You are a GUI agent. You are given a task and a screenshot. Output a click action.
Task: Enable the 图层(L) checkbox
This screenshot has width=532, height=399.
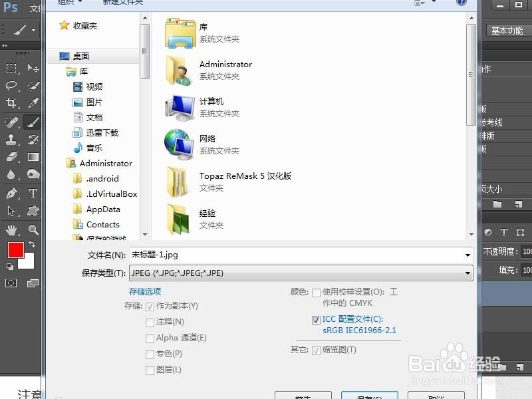click(x=150, y=370)
